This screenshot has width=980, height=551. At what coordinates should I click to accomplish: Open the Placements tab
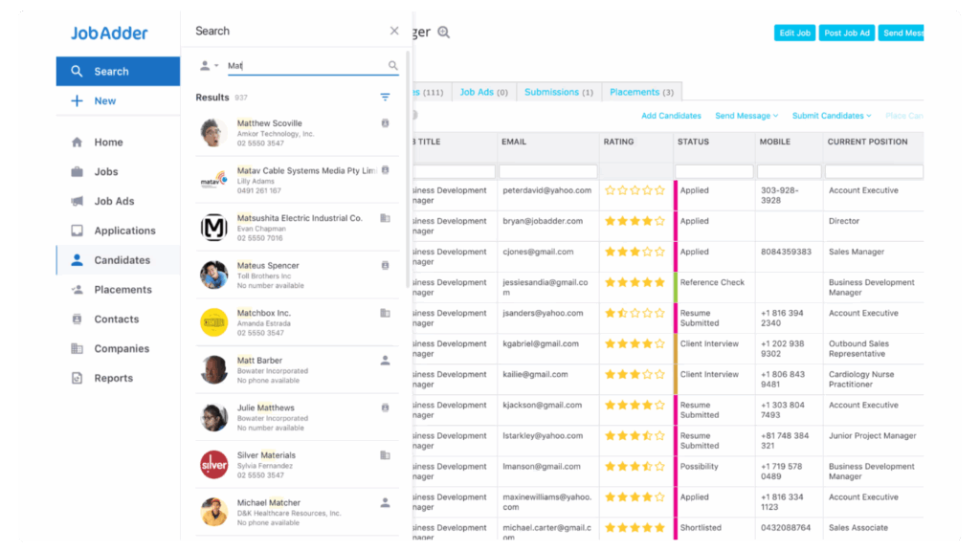641,92
